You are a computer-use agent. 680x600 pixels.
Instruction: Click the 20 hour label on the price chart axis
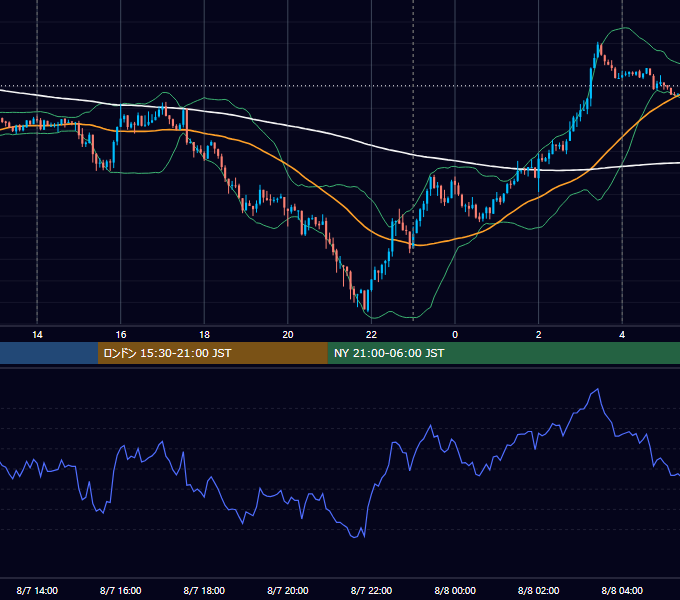[288, 335]
